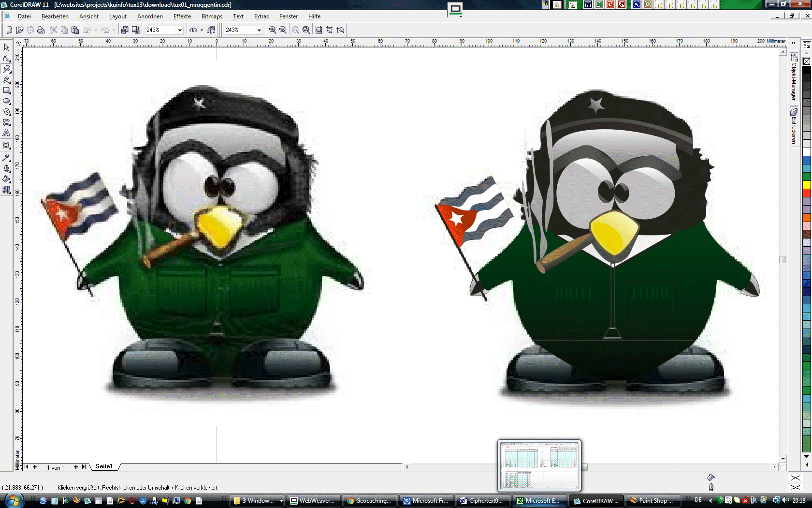
Task: Switch to Geocaching Chrome taskbar window
Action: [370, 501]
